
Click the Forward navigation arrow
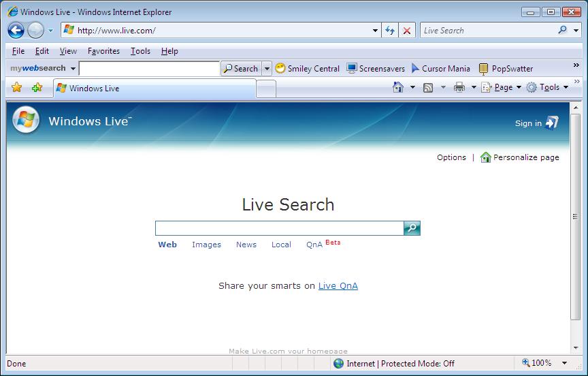(36, 31)
